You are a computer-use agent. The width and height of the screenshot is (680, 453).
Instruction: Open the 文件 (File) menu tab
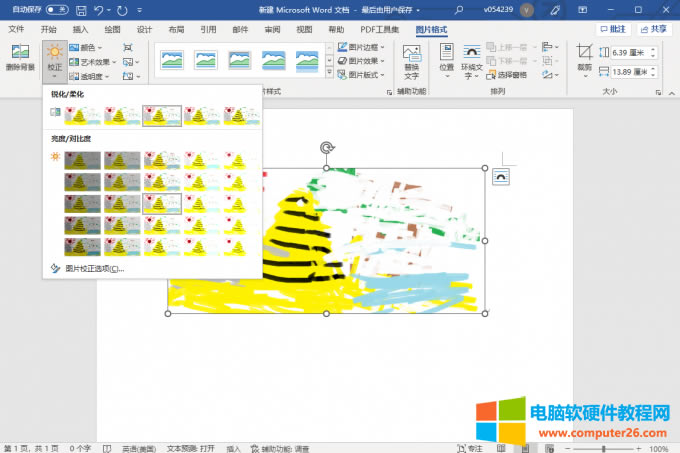[17, 29]
